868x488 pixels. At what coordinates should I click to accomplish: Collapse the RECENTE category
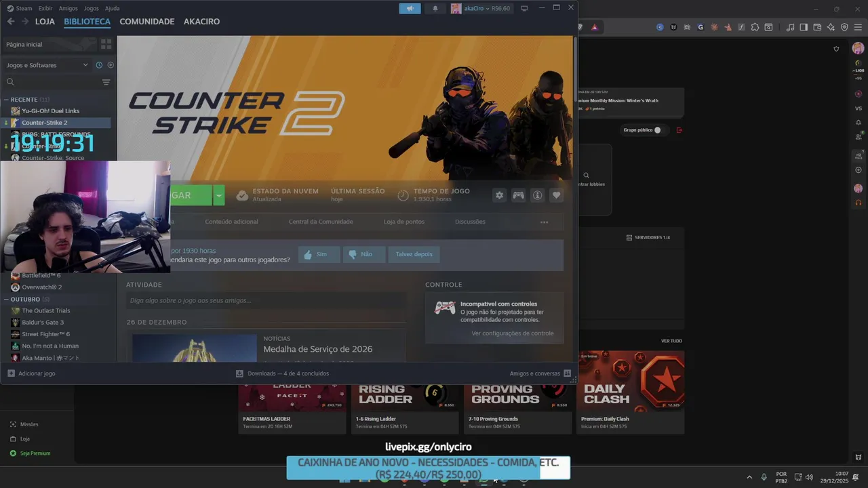(x=6, y=100)
